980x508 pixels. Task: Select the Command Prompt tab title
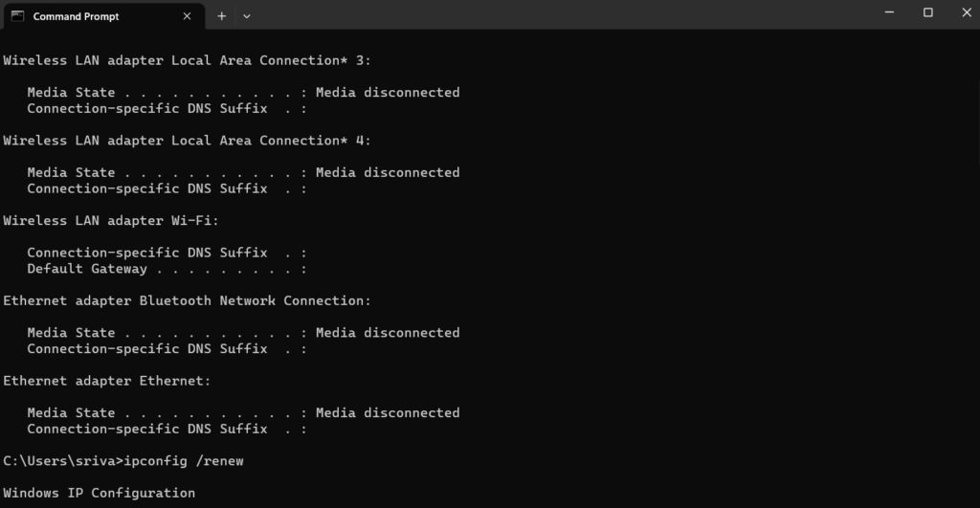(x=77, y=16)
